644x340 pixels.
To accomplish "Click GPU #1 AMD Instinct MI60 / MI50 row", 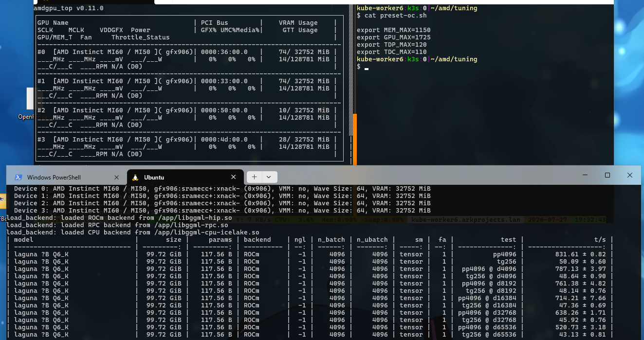I will pos(115,81).
